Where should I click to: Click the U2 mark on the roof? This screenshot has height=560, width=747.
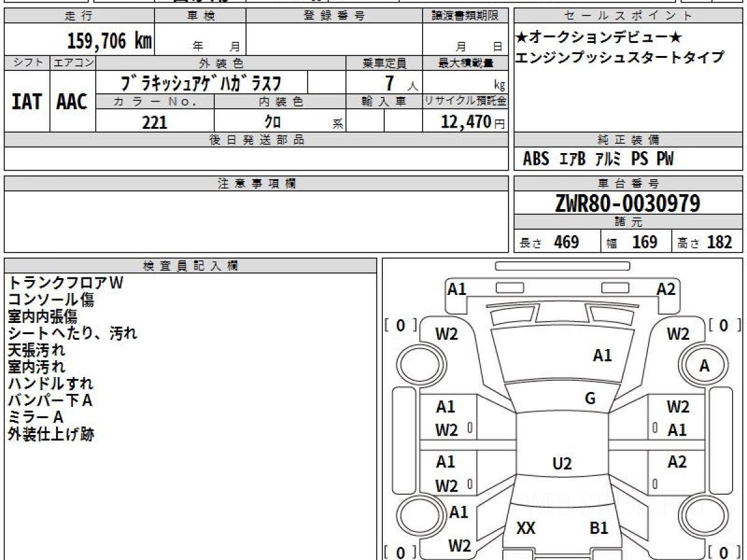pos(562,464)
